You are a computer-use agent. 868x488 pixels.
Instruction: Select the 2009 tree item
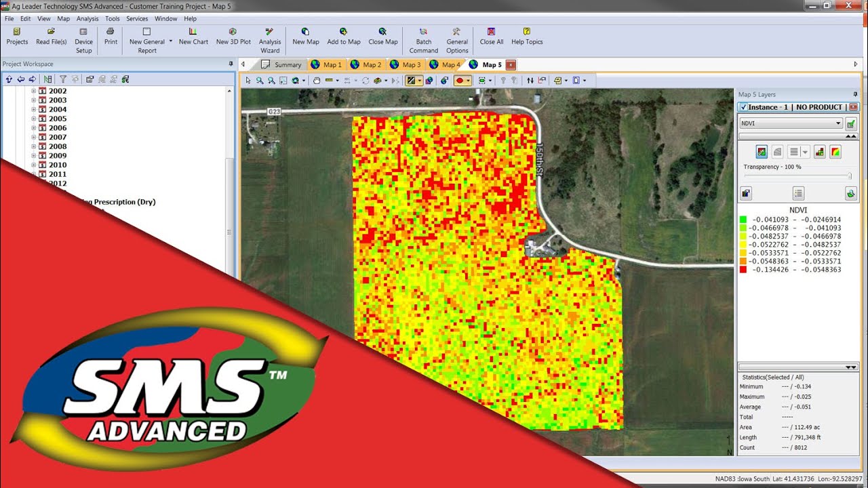click(x=58, y=156)
